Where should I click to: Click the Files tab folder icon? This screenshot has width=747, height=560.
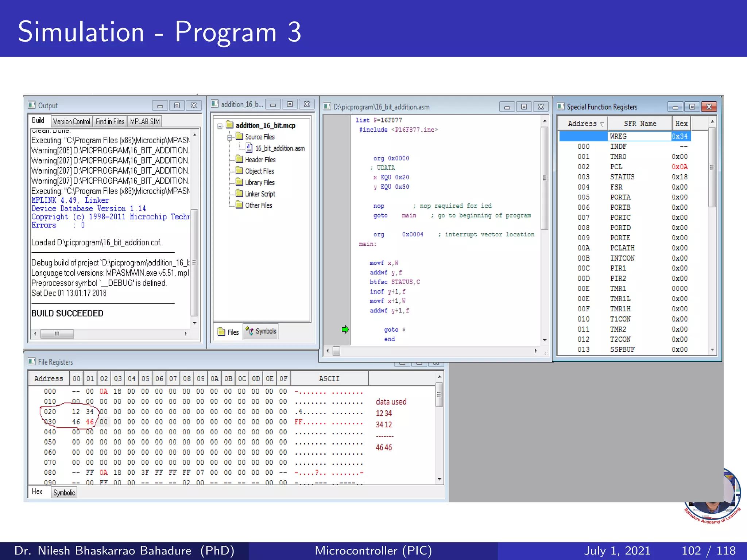click(x=221, y=331)
